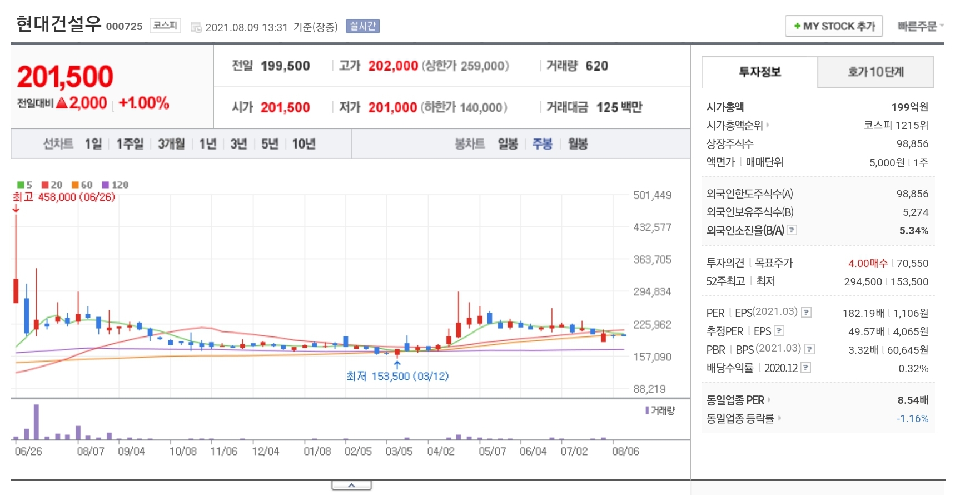Select the 5년 line chart period
The width and height of the screenshot is (980, 495).
270,144
